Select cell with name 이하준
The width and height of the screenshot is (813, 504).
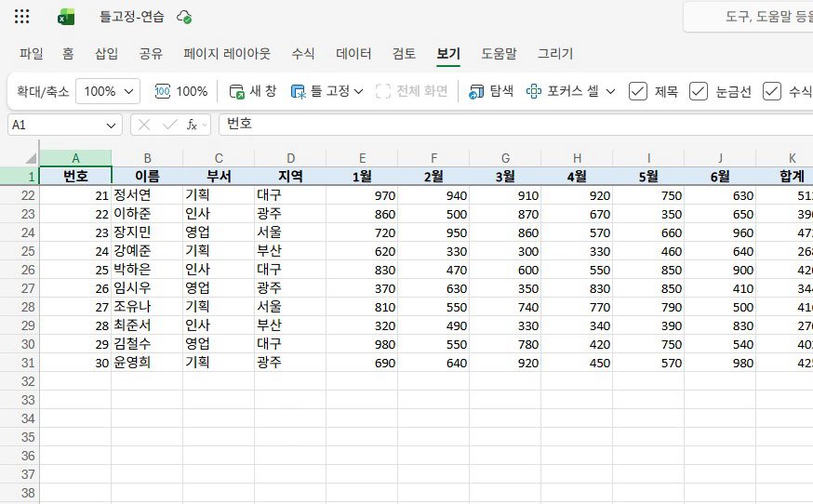(147, 214)
